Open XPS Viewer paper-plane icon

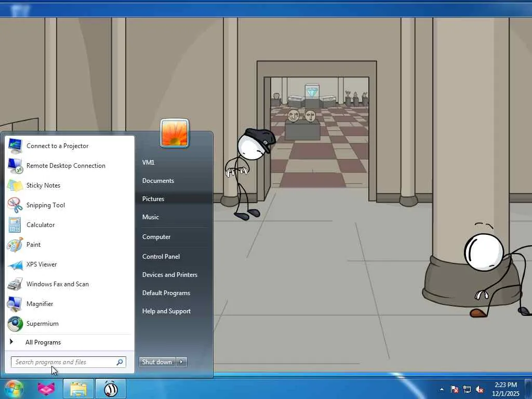[x=15, y=264]
